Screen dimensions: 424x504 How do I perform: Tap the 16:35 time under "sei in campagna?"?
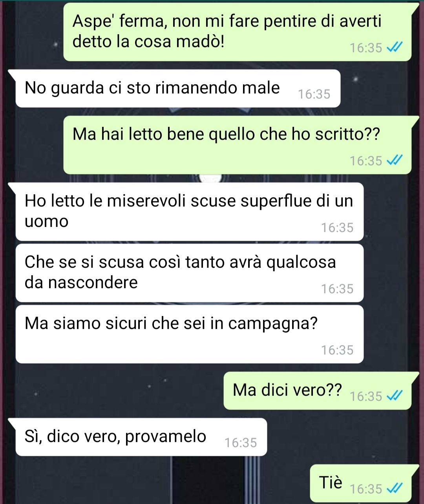pyautogui.click(x=337, y=350)
